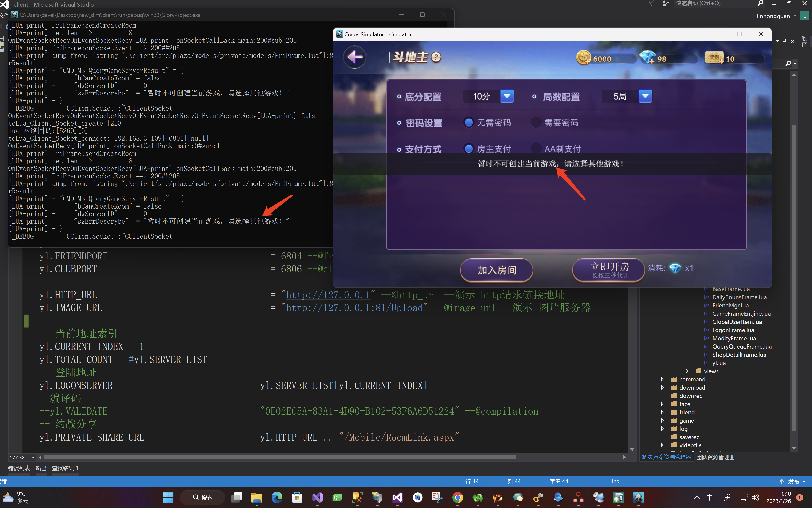
Task: Expand the game folder
Action: tap(662, 420)
